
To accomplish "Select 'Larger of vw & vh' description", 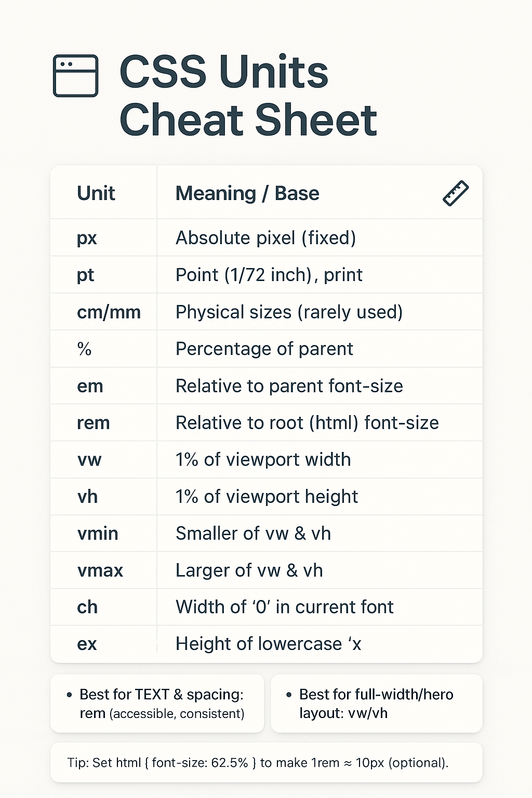I will tap(249, 570).
